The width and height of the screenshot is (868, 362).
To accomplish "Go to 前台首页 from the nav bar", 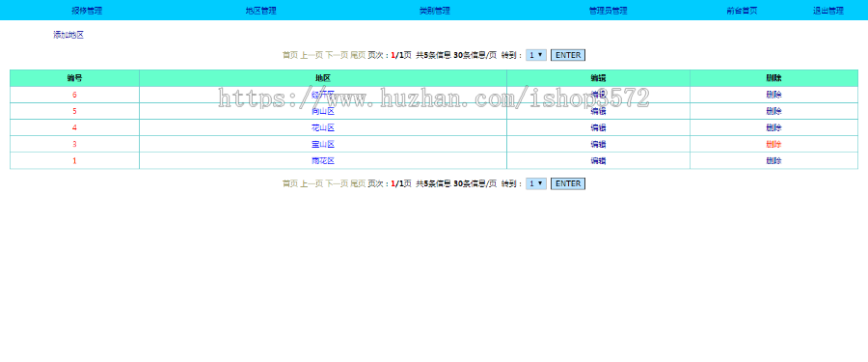I will [x=742, y=11].
